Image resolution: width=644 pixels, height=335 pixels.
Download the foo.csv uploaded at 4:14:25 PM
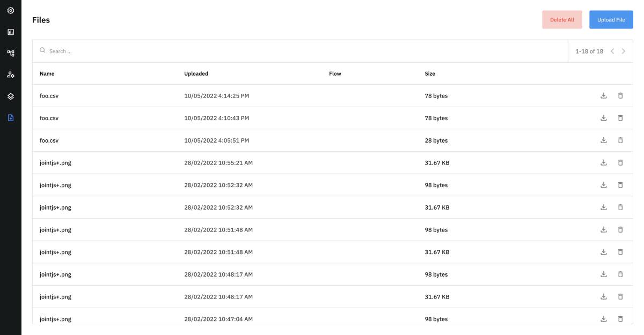point(604,96)
